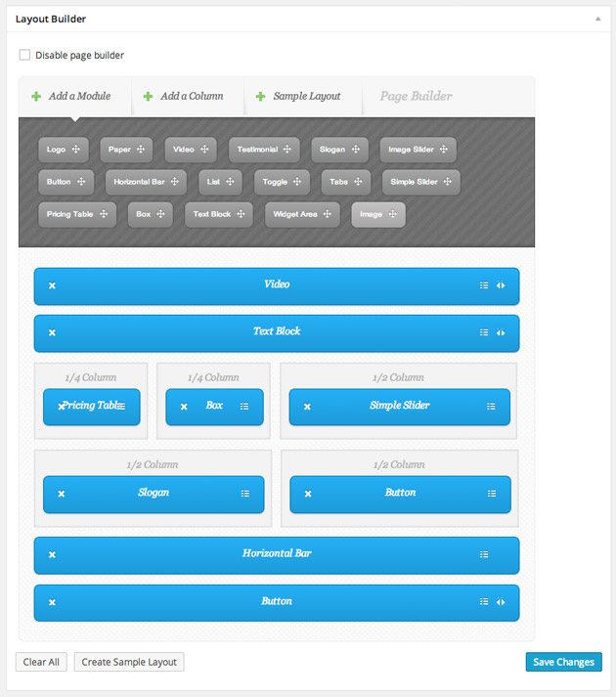Enable Disable page builder checkbox
616x697 pixels.
pos(24,55)
